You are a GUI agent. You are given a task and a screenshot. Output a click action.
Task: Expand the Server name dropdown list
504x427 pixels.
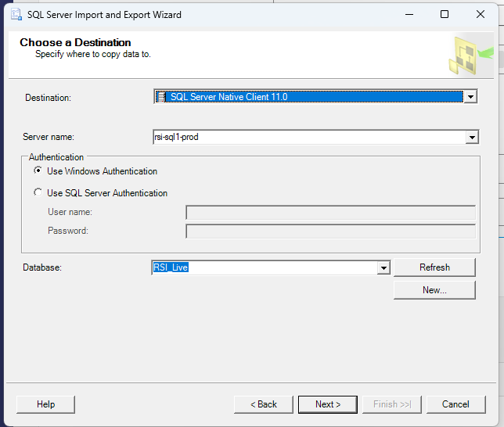click(472, 138)
